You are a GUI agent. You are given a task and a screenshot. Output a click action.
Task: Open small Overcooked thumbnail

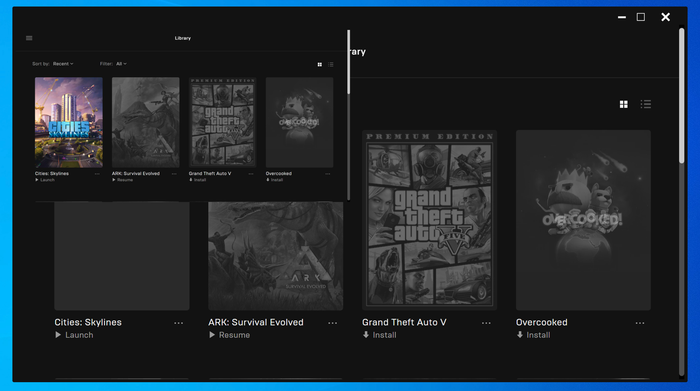(300, 122)
